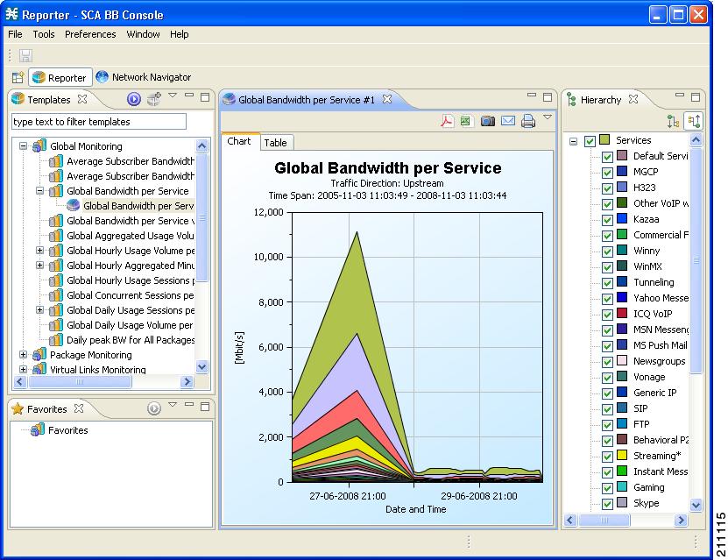Click the Reporter perspective button
The image size is (728, 560).
click(60, 77)
